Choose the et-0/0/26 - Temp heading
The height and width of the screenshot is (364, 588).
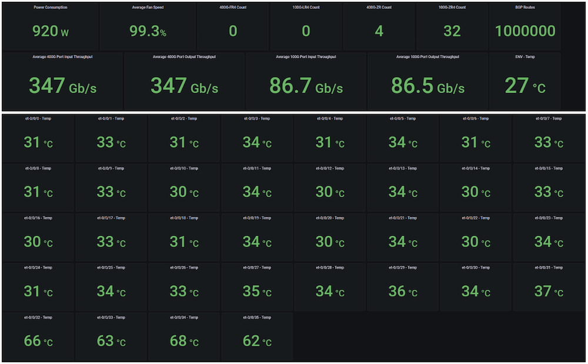pyautogui.click(x=184, y=268)
